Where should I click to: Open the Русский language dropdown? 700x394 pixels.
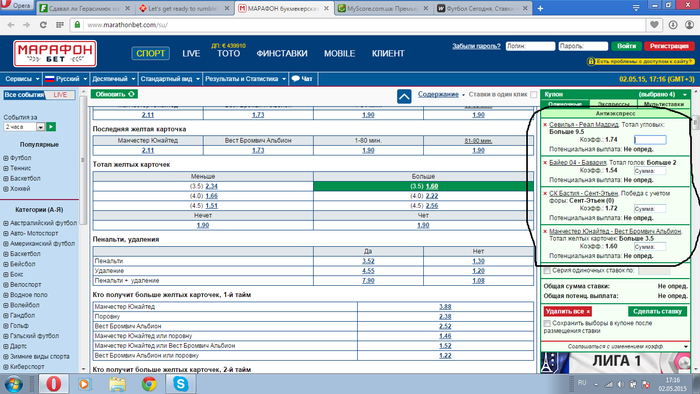pyautogui.click(x=66, y=79)
